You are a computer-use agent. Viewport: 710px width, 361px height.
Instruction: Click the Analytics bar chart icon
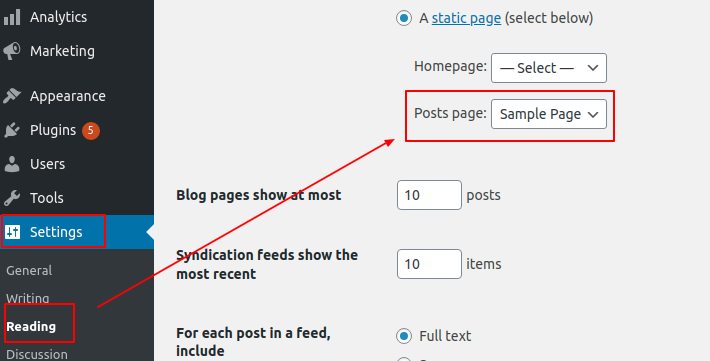pyautogui.click(x=12, y=17)
